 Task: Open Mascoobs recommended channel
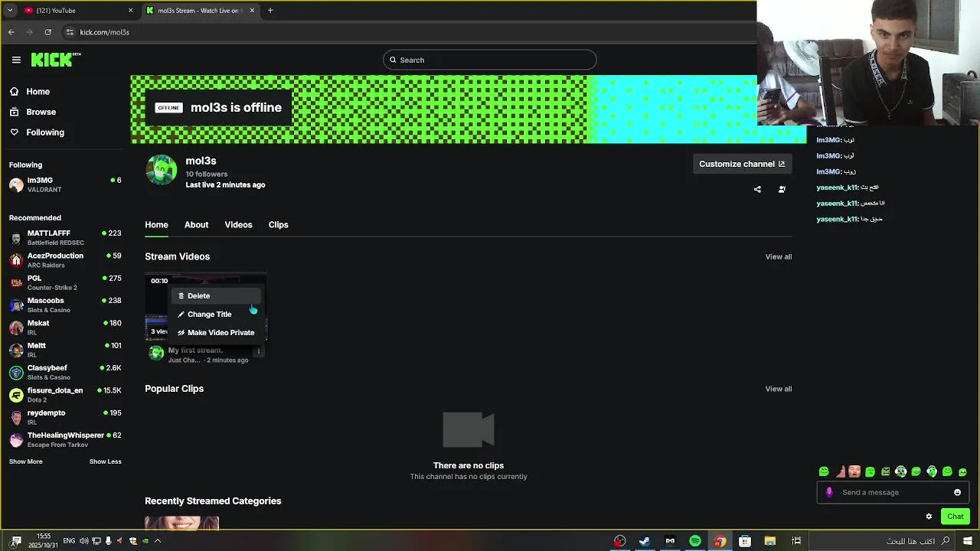click(65, 305)
